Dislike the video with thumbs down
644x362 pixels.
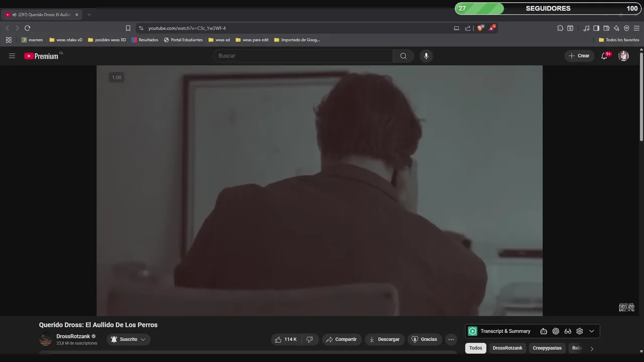(x=309, y=339)
